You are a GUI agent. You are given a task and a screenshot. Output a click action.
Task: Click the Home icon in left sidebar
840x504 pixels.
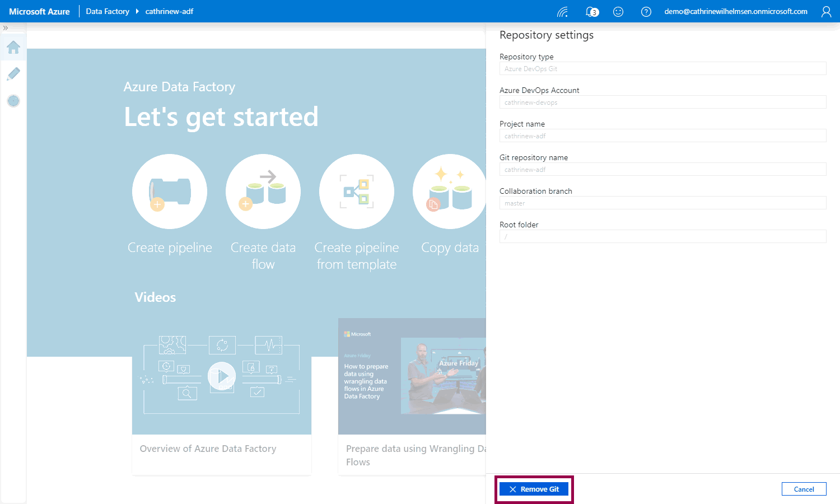13,48
